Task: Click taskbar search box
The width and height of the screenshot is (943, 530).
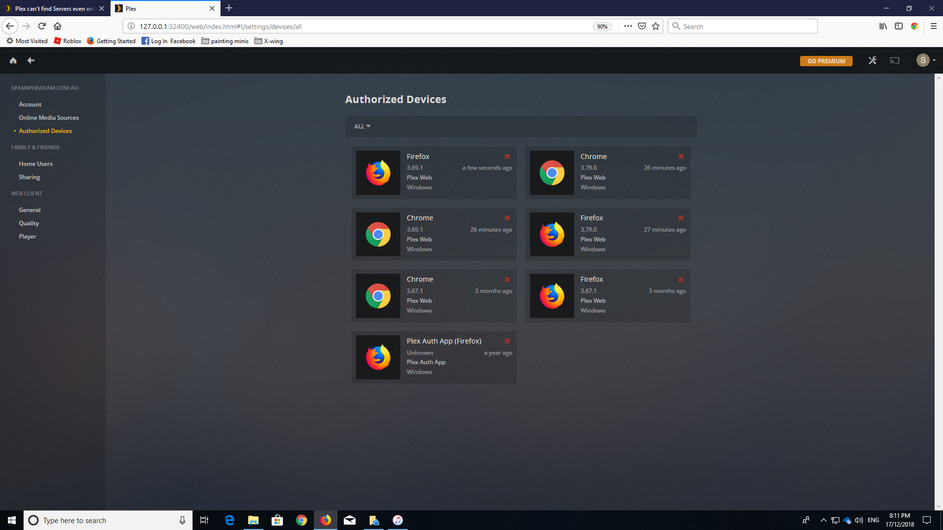Action: 108,520
